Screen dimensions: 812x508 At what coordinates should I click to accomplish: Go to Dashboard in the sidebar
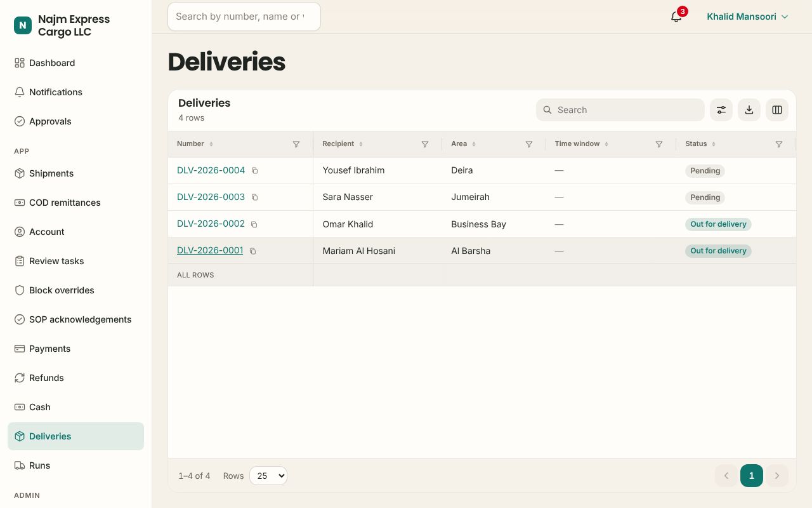point(76,63)
